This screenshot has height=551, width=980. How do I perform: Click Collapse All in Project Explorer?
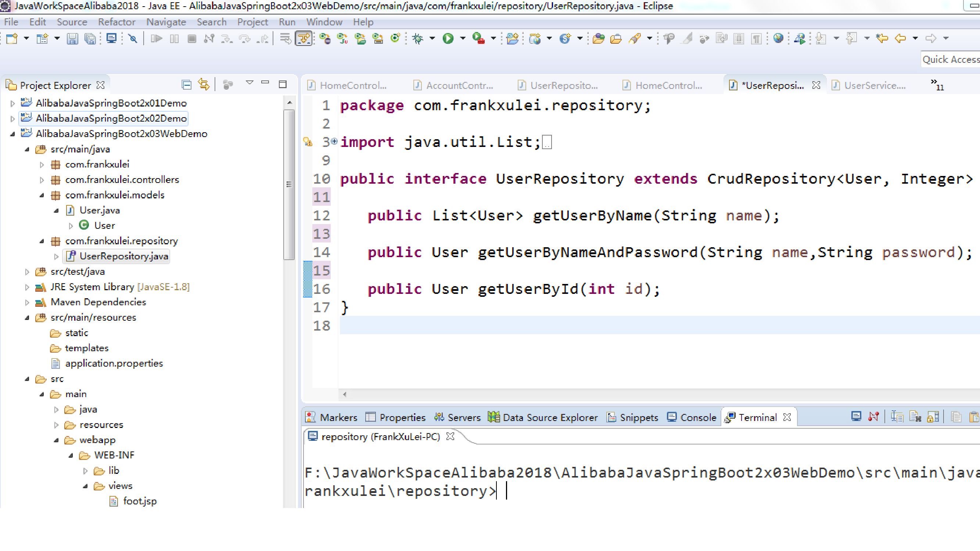(x=186, y=84)
